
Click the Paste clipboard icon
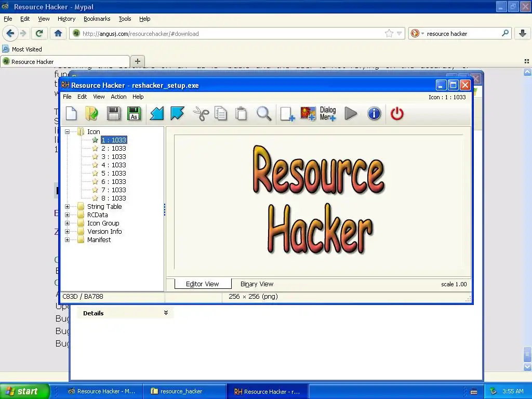241,113
